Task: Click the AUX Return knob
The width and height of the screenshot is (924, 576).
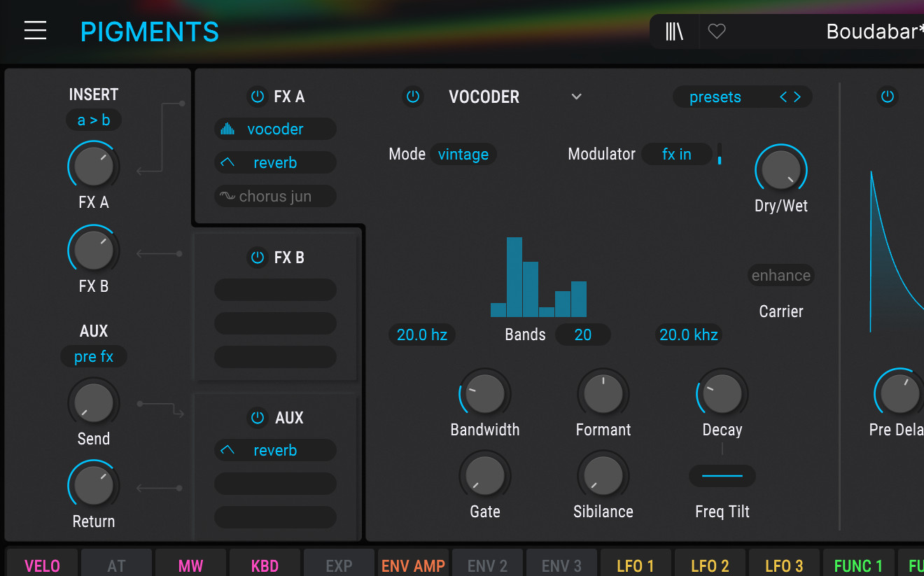Action: point(94,486)
